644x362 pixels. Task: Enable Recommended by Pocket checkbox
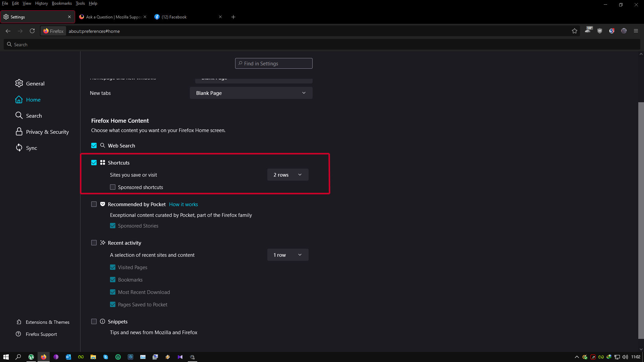(94, 204)
